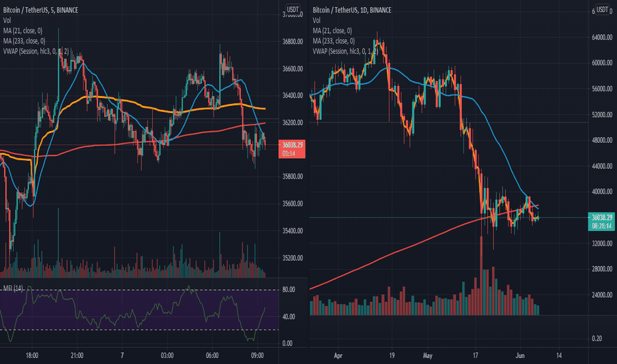Click the 0.00 MFI axis label

pos(287,343)
